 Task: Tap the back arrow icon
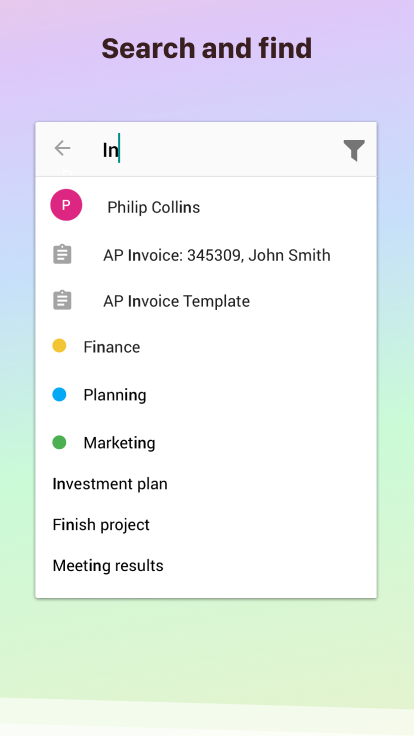tap(62, 148)
